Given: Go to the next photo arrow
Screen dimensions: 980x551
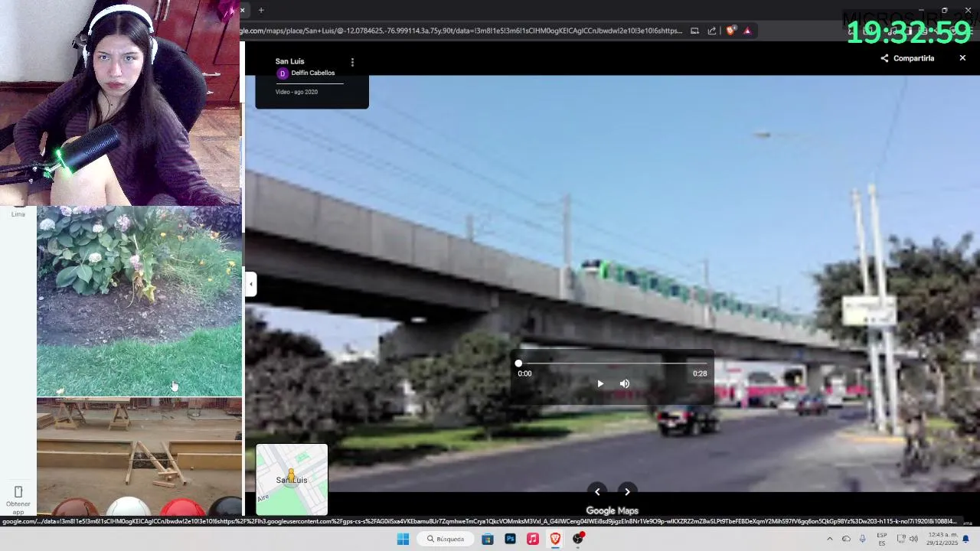Looking at the screenshot, I should point(627,492).
